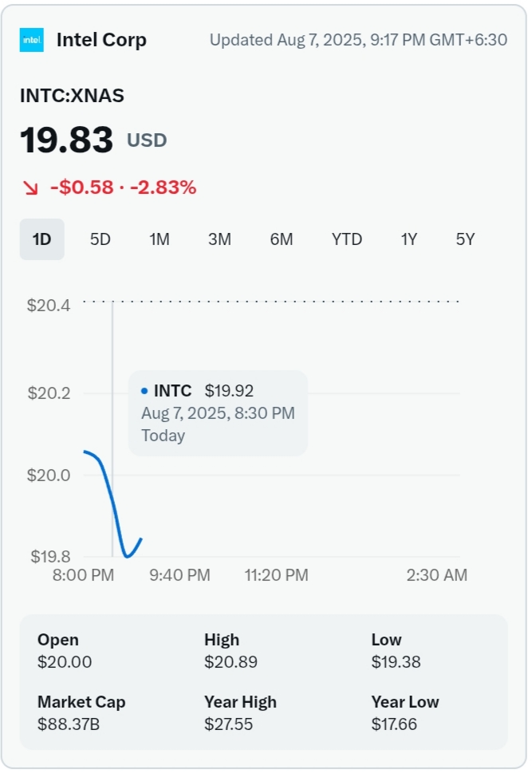Switch to the 5D time range
532x773 pixels.
(x=100, y=239)
